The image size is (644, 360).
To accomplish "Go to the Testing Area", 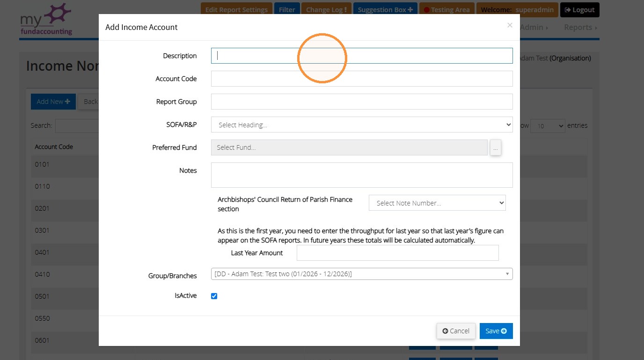I will (x=446, y=10).
